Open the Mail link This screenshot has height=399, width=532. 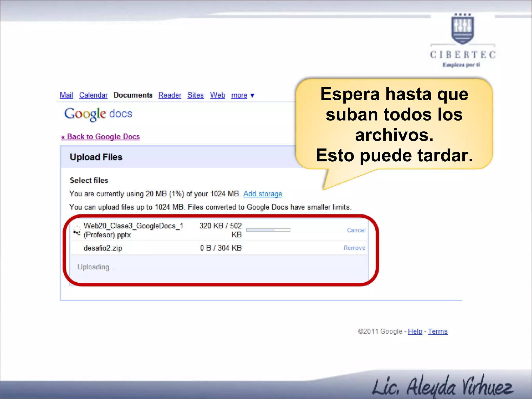click(x=66, y=95)
